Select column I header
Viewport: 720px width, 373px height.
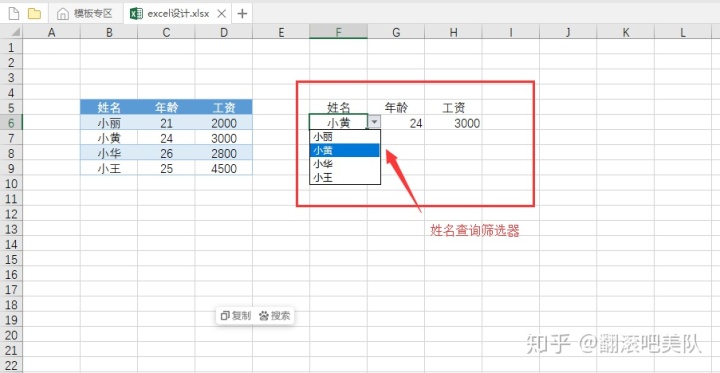click(x=511, y=32)
